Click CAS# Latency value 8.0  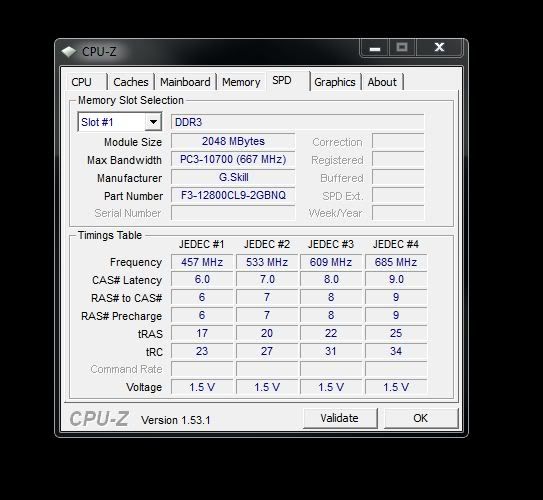(331, 279)
